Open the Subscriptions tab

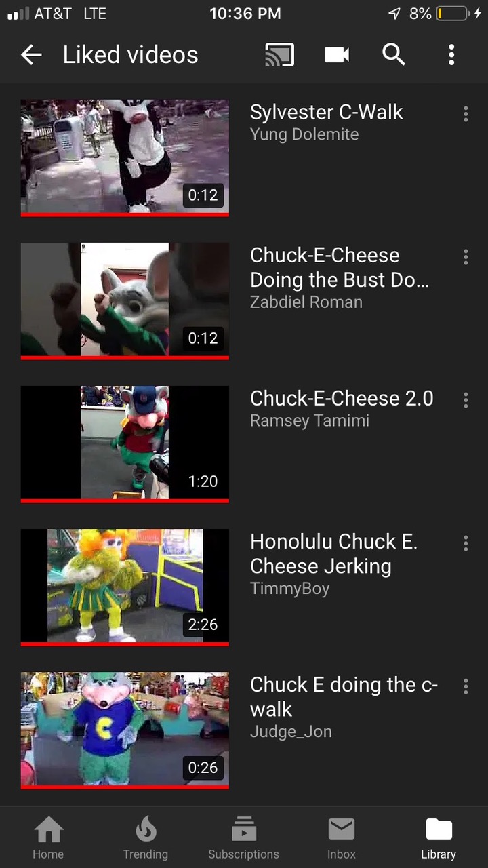pos(243,838)
